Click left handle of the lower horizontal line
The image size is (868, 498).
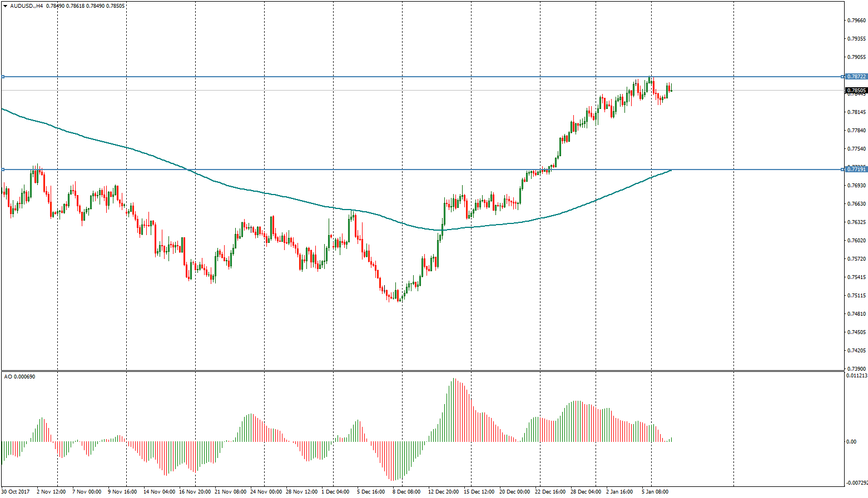(3, 170)
